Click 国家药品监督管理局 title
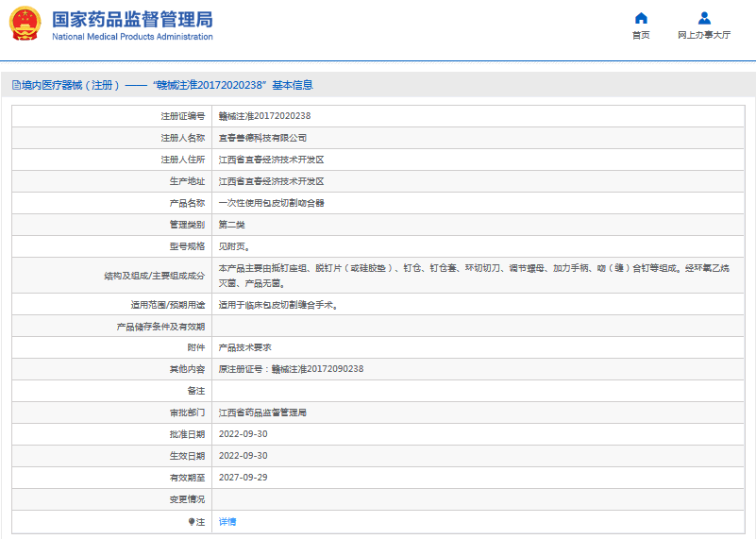Viewport: 756px width, 539px height. (132, 19)
